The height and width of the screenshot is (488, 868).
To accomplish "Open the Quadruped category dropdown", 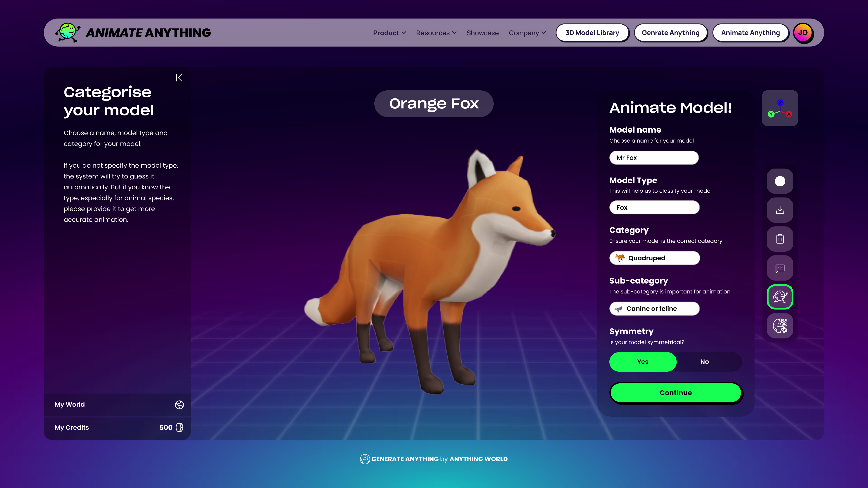I will [x=654, y=258].
